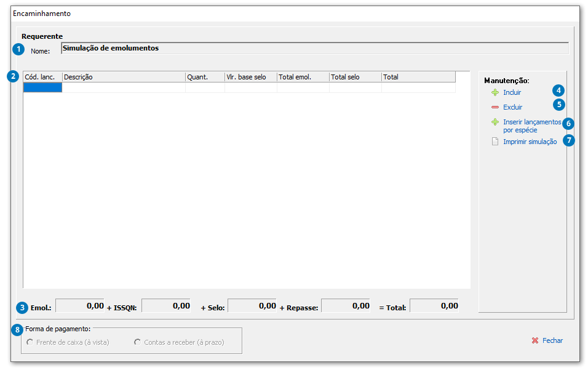This screenshot has width=588, height=370.
Task: Click the green plus icon beside Incluir
Action: 495,92
